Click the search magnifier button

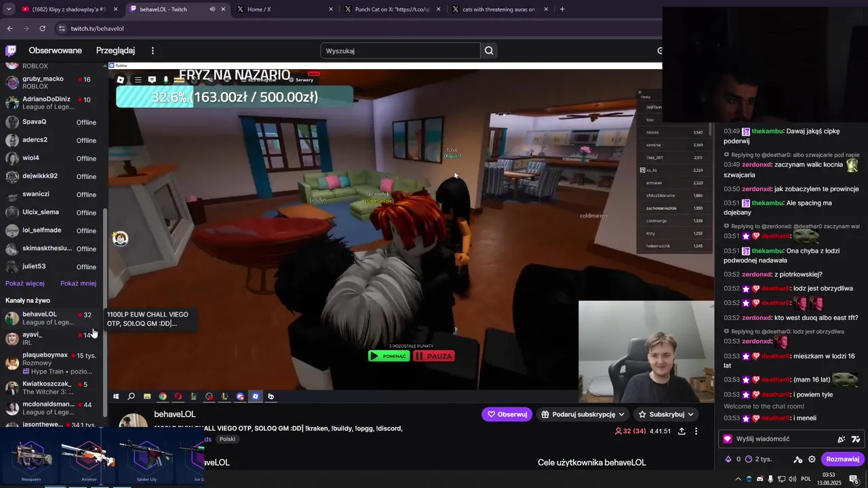click(489, 51)
